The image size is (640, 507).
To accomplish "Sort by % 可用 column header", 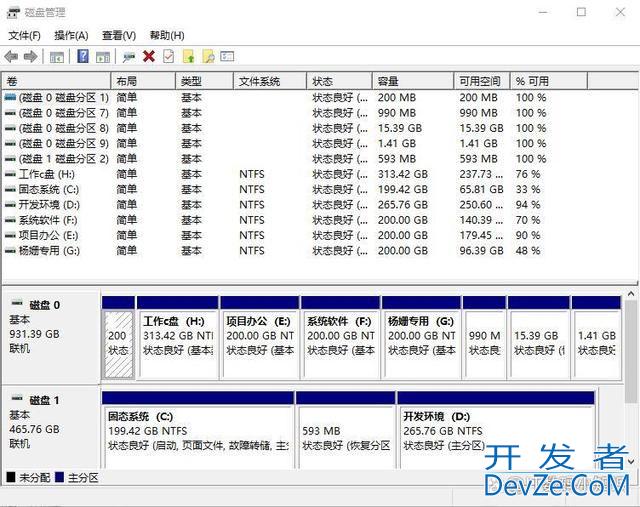I will 549,81.
